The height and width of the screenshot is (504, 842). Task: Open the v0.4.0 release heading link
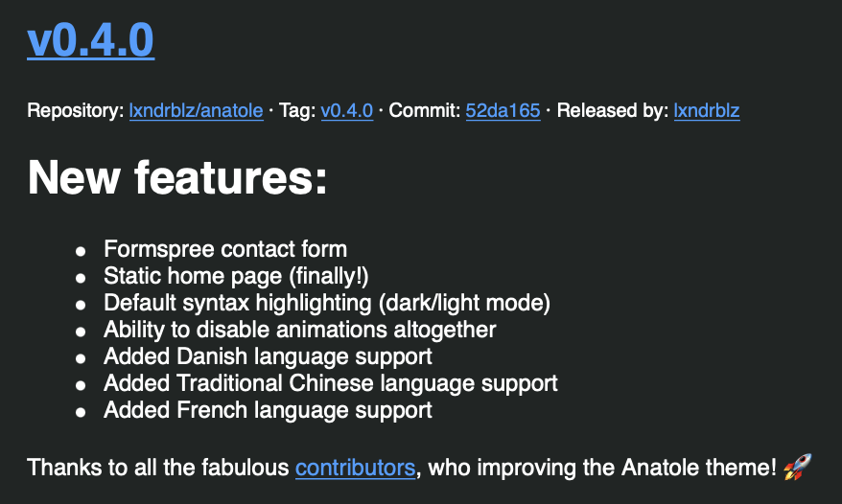tap(91, 40)
